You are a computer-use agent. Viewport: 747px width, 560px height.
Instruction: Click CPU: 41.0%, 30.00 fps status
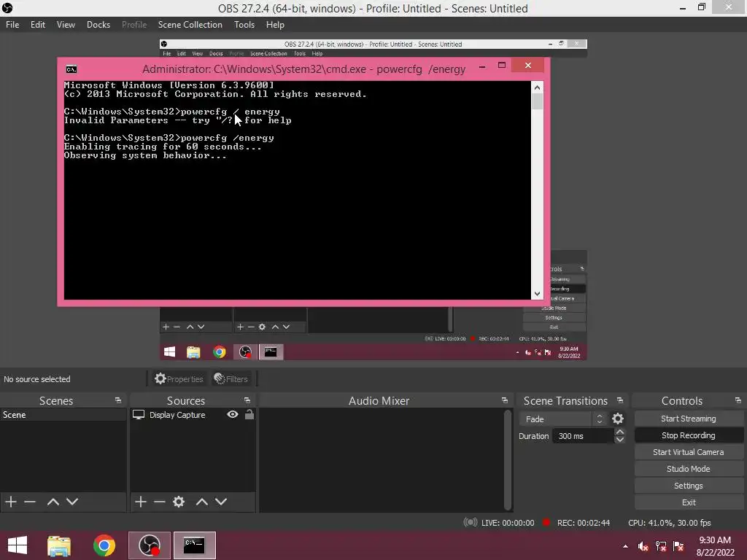pos(670,523)
